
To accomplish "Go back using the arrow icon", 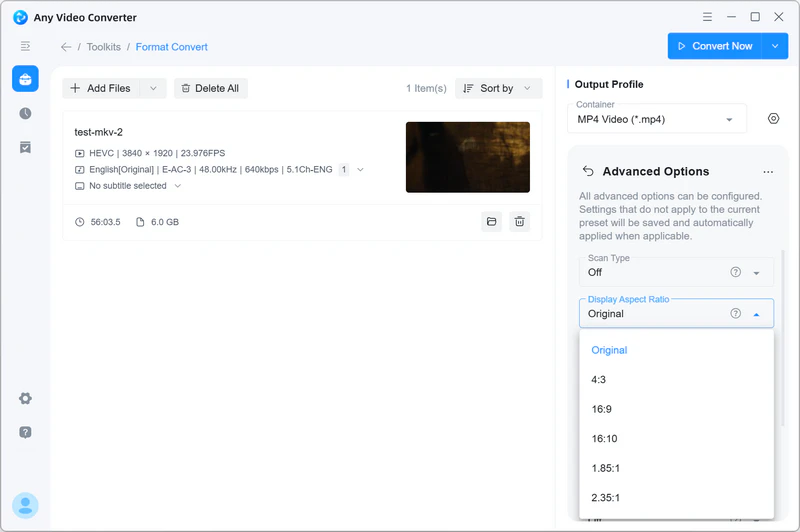I will point(66,47).
